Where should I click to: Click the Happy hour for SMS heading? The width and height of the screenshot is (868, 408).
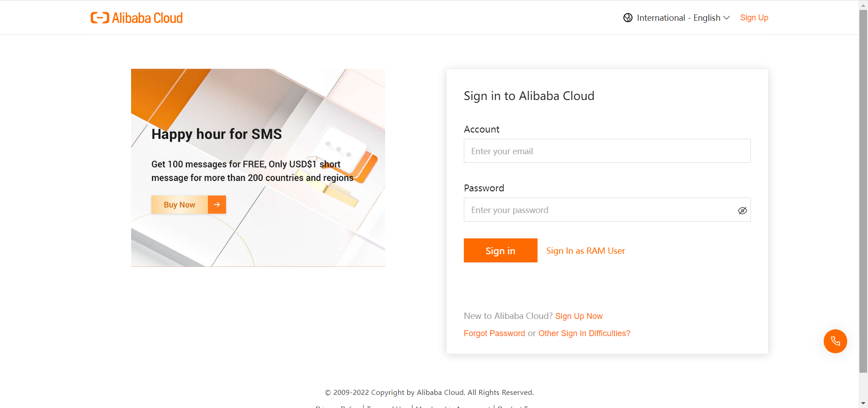217,134
